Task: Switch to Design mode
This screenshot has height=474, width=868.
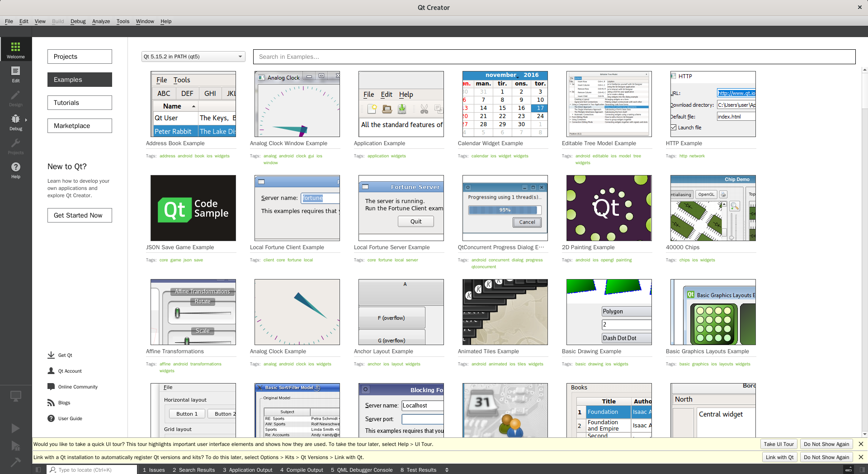Action: pyautogui.click(x=16, y=98)
